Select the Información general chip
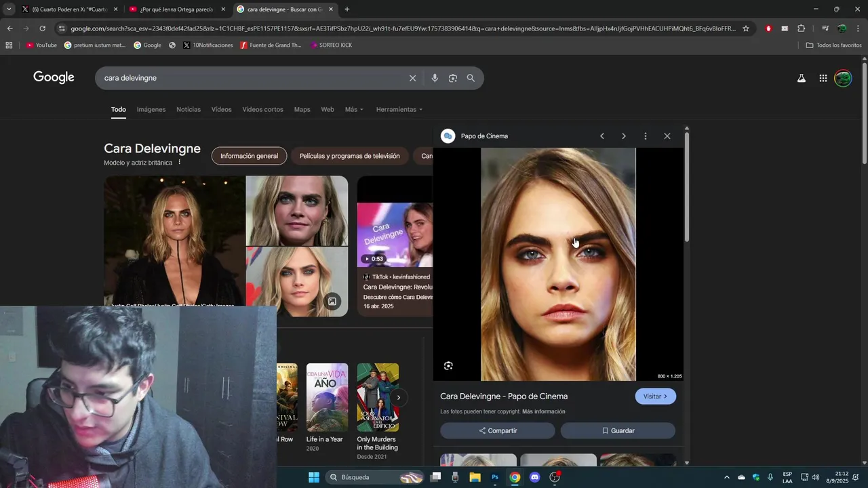868x488 pixels. (x=249, y=156)
